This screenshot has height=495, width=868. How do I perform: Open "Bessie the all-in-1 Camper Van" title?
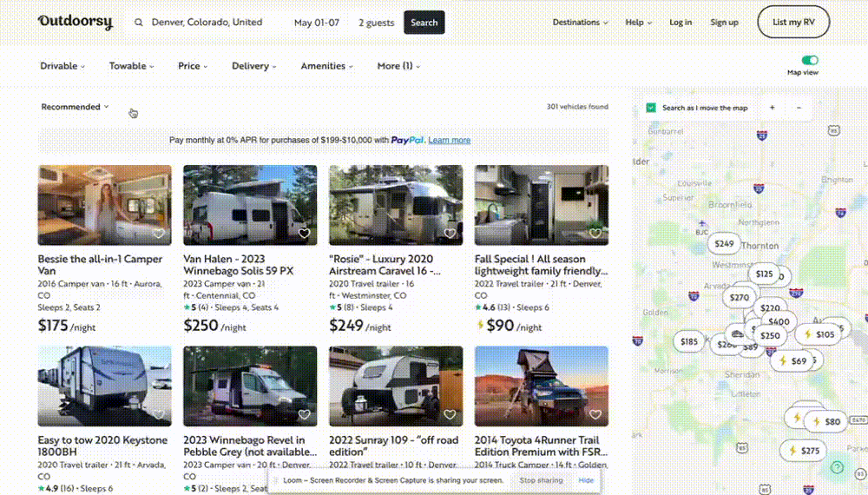(100, 265)
